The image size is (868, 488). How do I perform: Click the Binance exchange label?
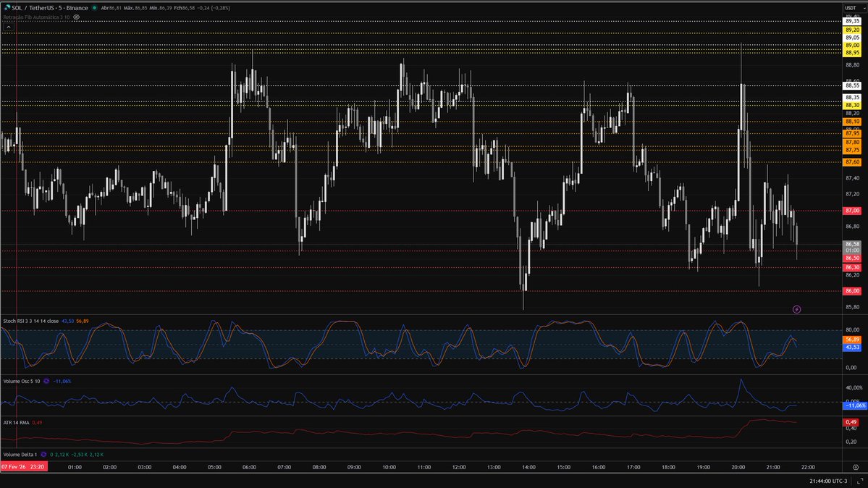[x=76, y=8]
